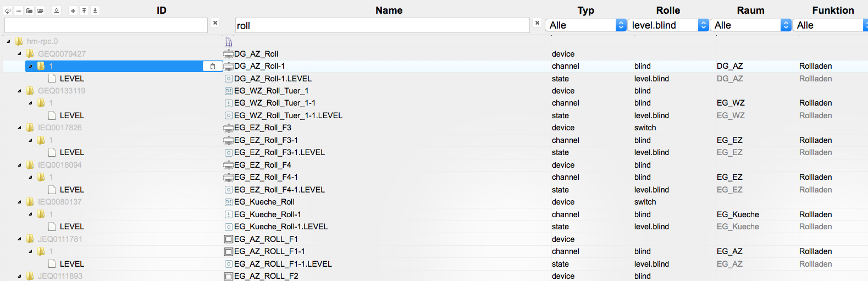The width and height of the screenshot is (868, 281).
Task: Click the EG_EZ_Roll_F4 device icon
Action: pyautogui.click(x=228, y=165)
